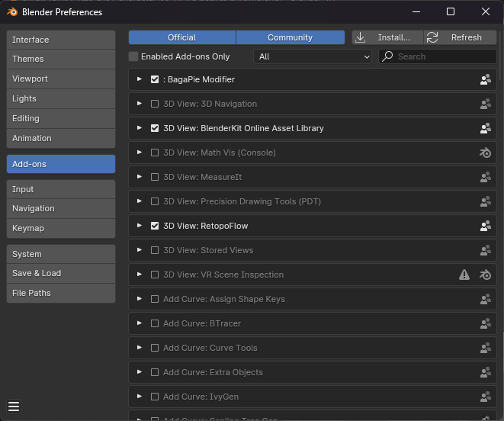This screenshot has height=421, width=504.
Task: Toggle Enabled Add-ons Only checkbox
Action: tap(133, 56)
